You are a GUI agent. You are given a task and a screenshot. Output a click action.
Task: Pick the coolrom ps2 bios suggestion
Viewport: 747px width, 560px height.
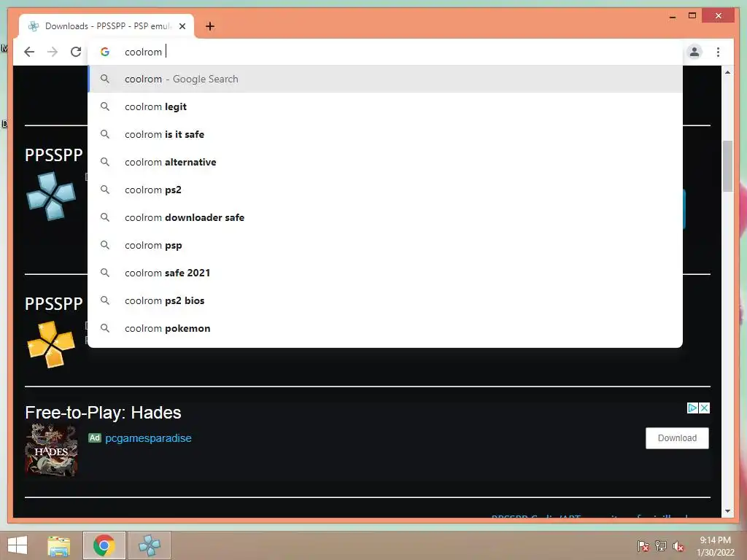[385, 300]
